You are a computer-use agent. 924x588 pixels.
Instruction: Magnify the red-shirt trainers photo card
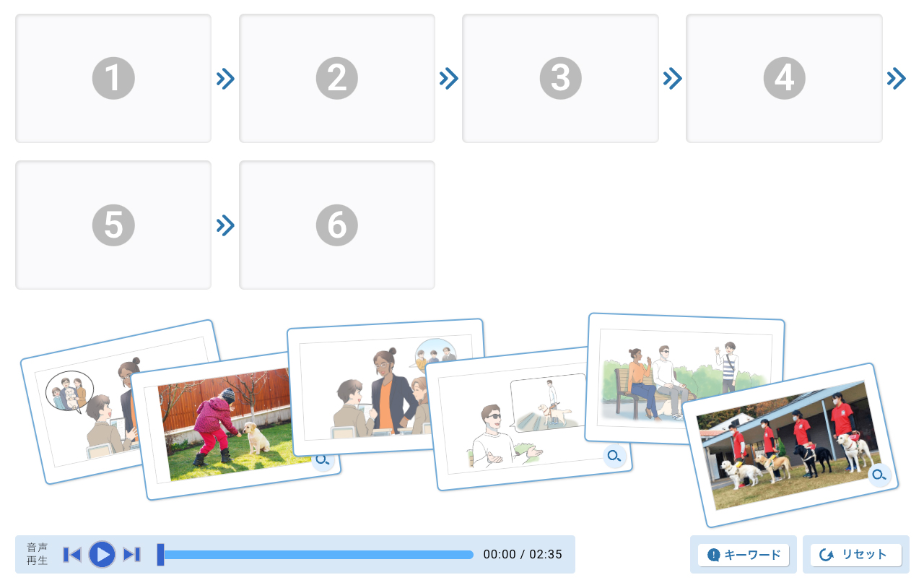[x=879, y=475]
